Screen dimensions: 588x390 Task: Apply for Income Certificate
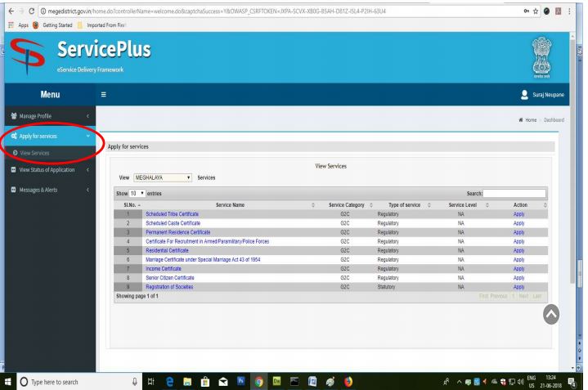tap(519, 267)
